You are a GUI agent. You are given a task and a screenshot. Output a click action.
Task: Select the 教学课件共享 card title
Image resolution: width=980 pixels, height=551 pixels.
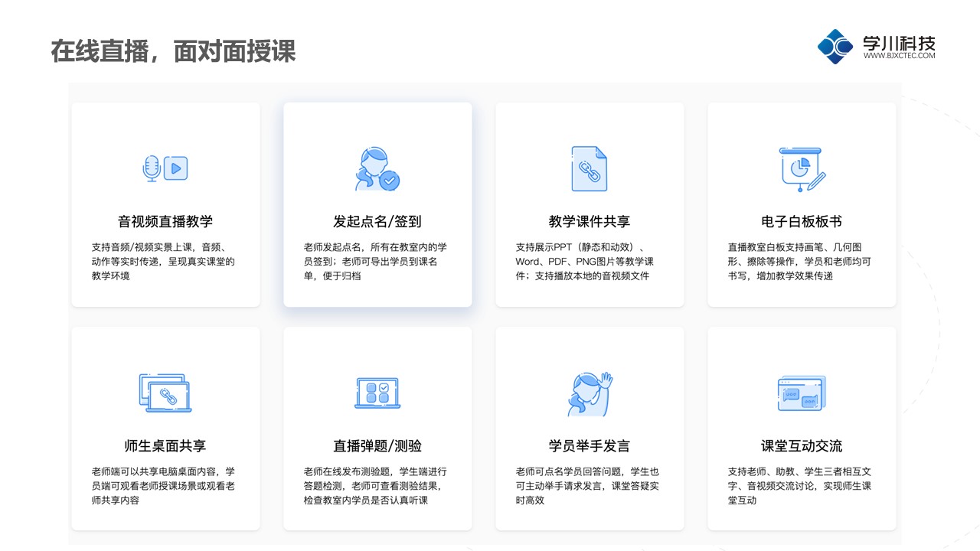tap(590, 222)
